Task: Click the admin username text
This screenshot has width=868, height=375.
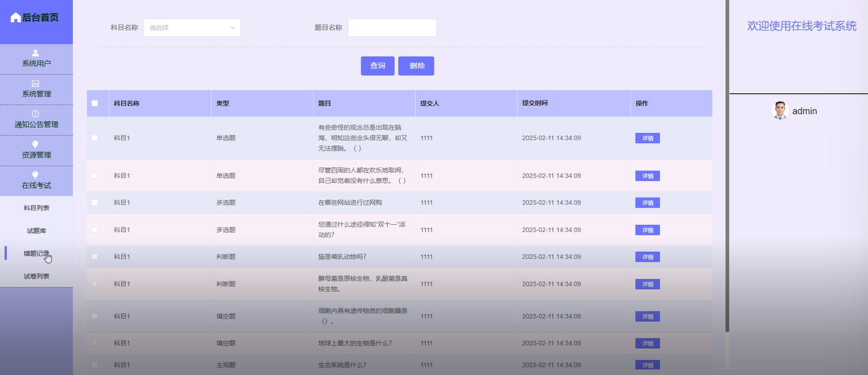Action: 804,111
